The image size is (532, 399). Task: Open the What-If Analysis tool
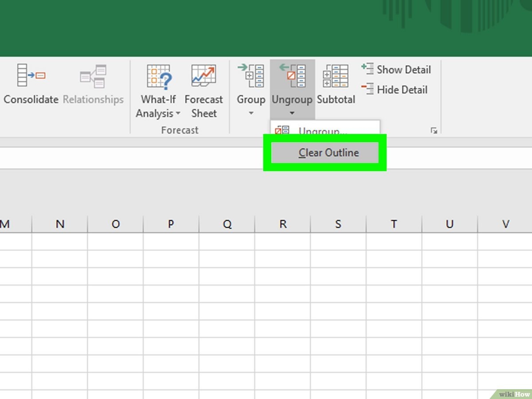click(158, 77)
